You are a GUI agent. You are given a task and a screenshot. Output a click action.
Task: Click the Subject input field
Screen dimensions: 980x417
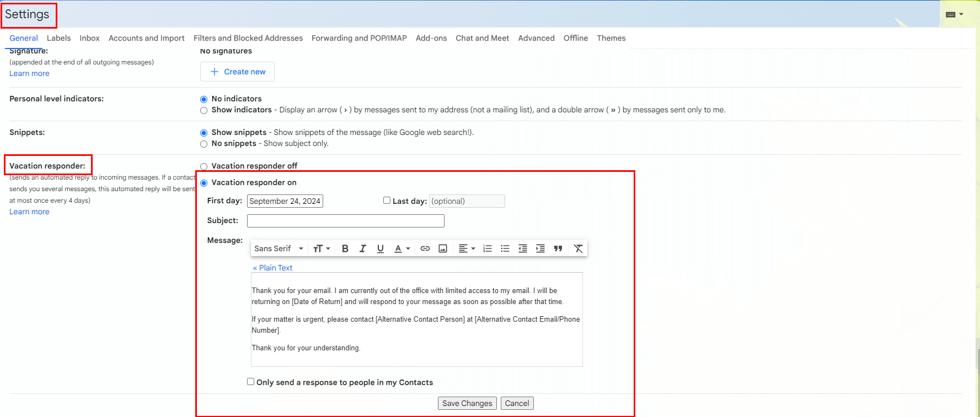(346, 221)
